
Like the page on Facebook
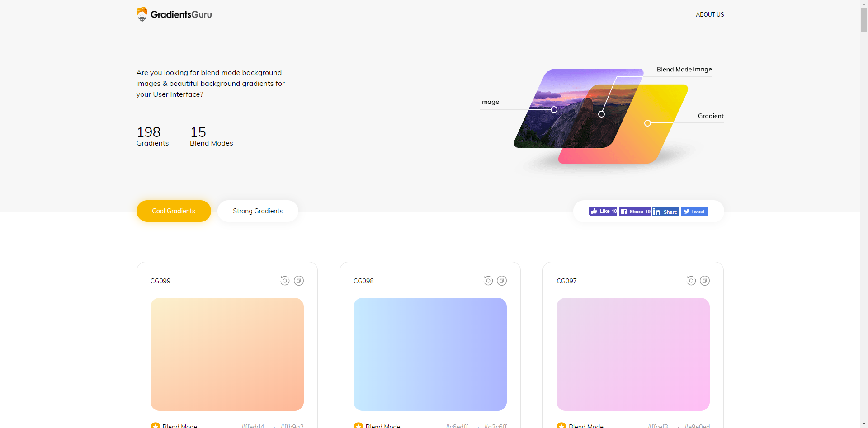[x=603, y=211]
